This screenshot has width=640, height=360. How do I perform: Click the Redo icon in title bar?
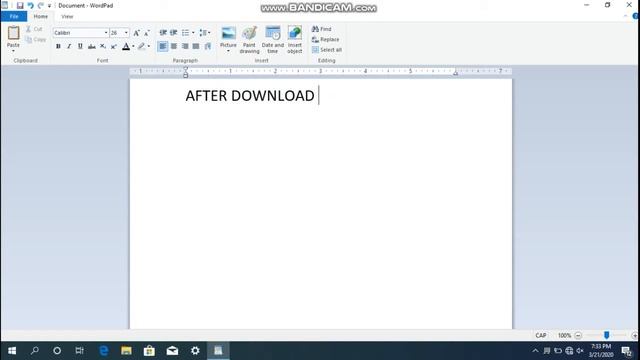click(40, 5)
